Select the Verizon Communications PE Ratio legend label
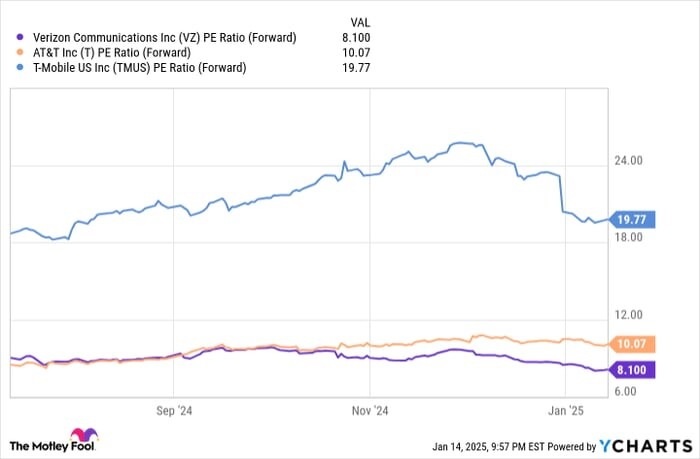The width and height of the screenshot is (700, 459). pyautogui.click(x=165, y=38)
